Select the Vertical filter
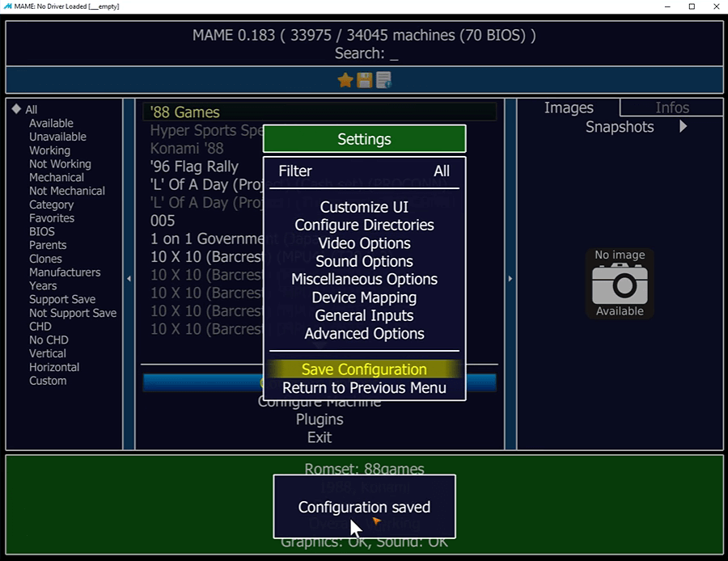This screenshot has height=561, width=728. coord(48,353)
